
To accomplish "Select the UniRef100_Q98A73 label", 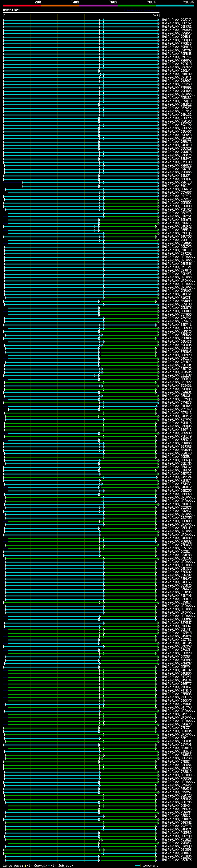I will (x=177, y=725).
